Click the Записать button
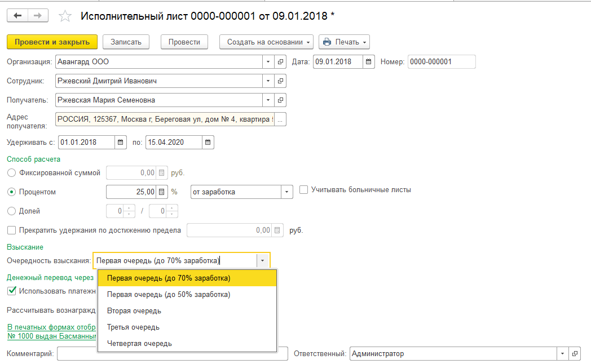Screen dimensions: 591x364 (126, 42)
